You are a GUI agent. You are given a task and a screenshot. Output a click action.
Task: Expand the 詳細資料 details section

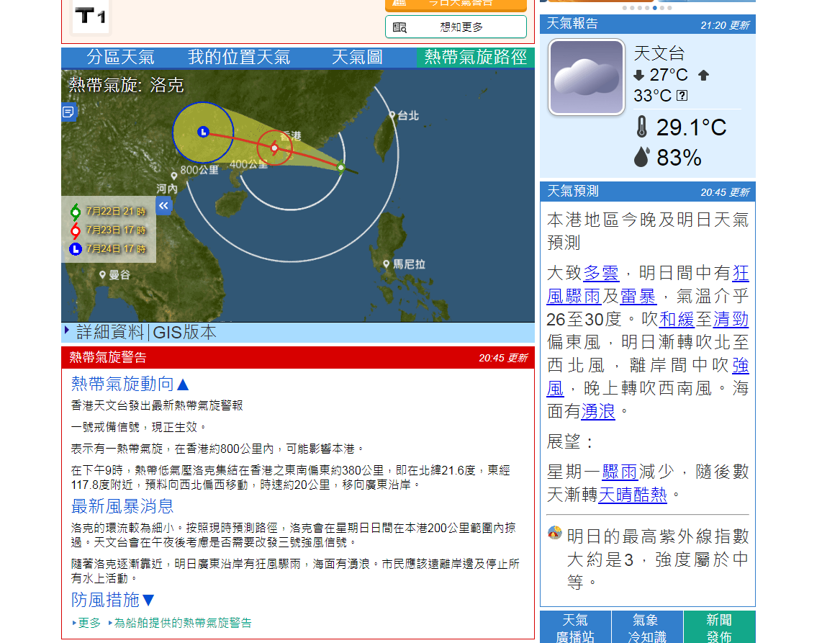coord(109,332)
